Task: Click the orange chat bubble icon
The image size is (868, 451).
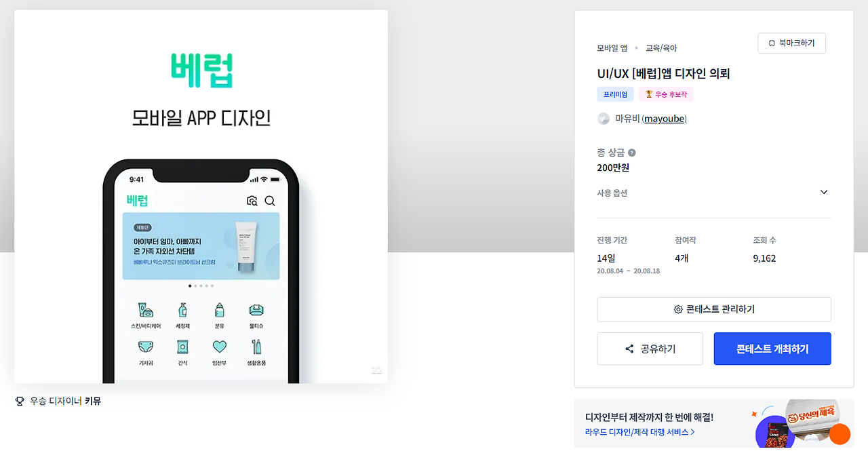Action: tap(840, 434)
